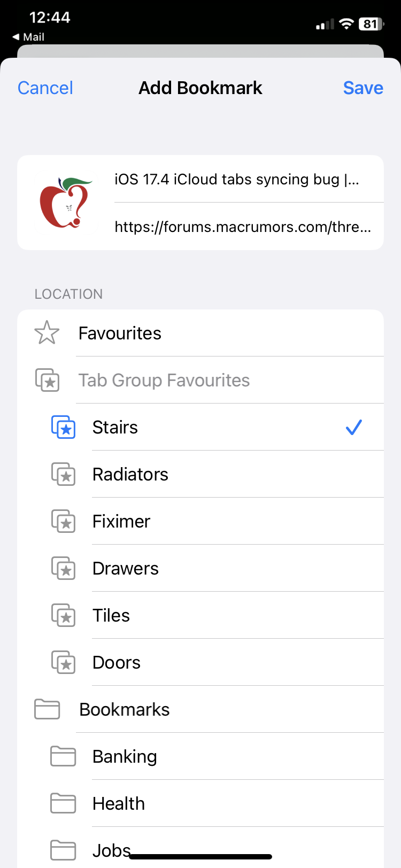Image resolution: width=401 pixels, height=868 pixels.
Task: Tap the Radiators tab group icon
Action: tap(63, 474)
